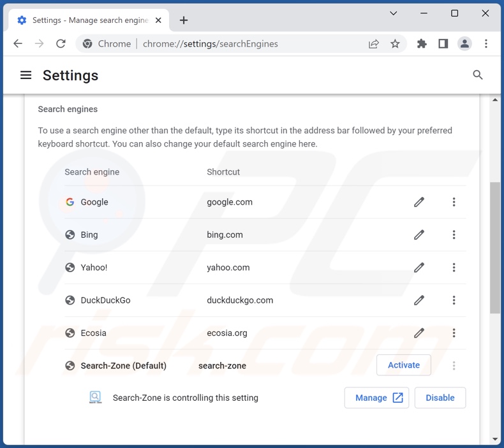The width and height of the screenshot is (504, 448).
Task: Click the Search-Zone extension icon
Action: [x=95, y=397]
